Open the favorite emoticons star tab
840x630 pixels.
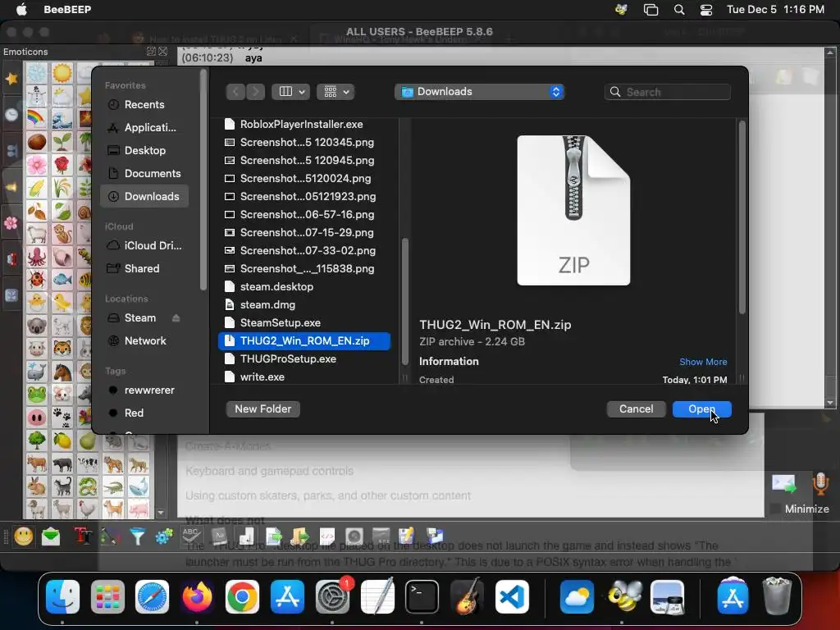pyautogui.click(x=11, y=79)
